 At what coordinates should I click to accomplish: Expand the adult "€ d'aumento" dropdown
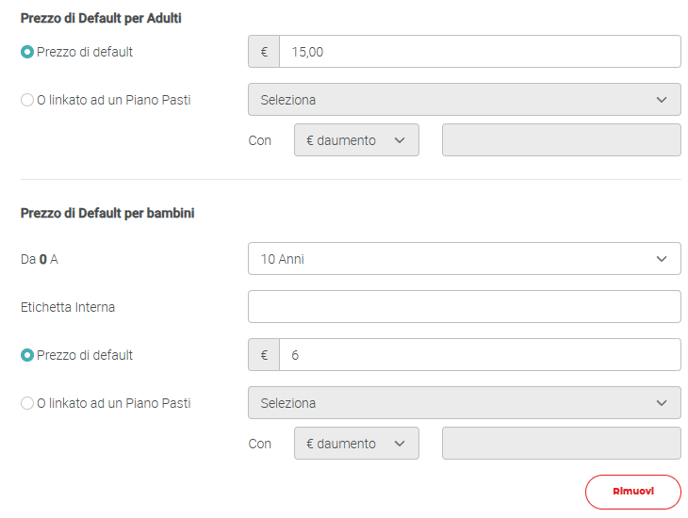coord(356,140)
